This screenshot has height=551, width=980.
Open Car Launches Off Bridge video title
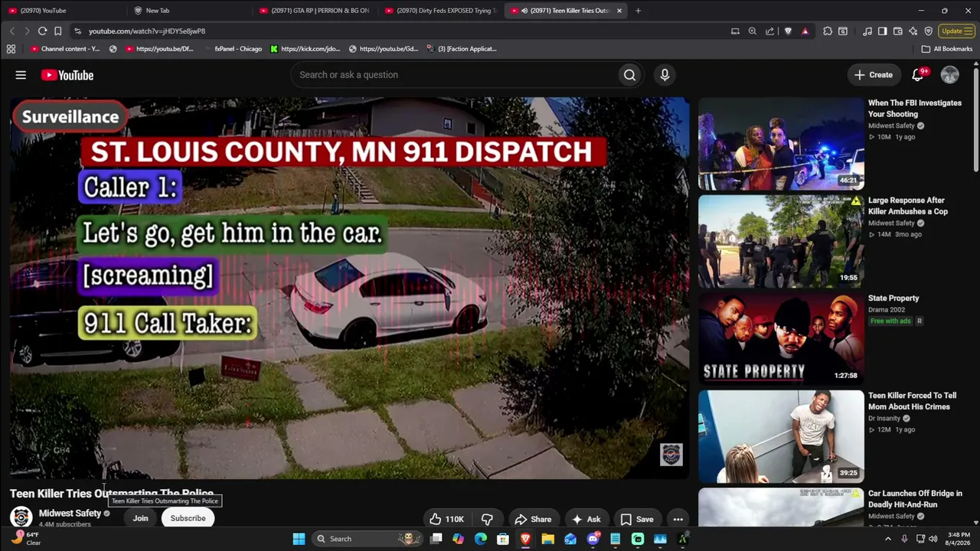pos(915,499)
